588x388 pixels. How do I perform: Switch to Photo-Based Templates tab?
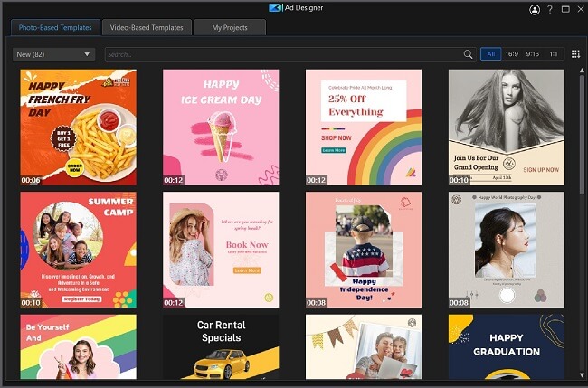[55, 27]
